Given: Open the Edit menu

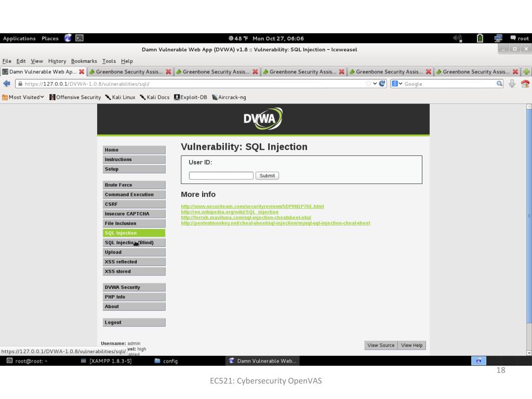Looking at the screenshot, I should [x=21, y=61].
